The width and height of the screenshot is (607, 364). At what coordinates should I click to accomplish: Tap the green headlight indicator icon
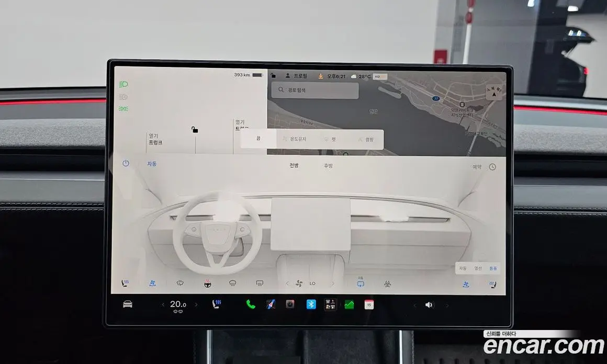[x=123, y=84]
